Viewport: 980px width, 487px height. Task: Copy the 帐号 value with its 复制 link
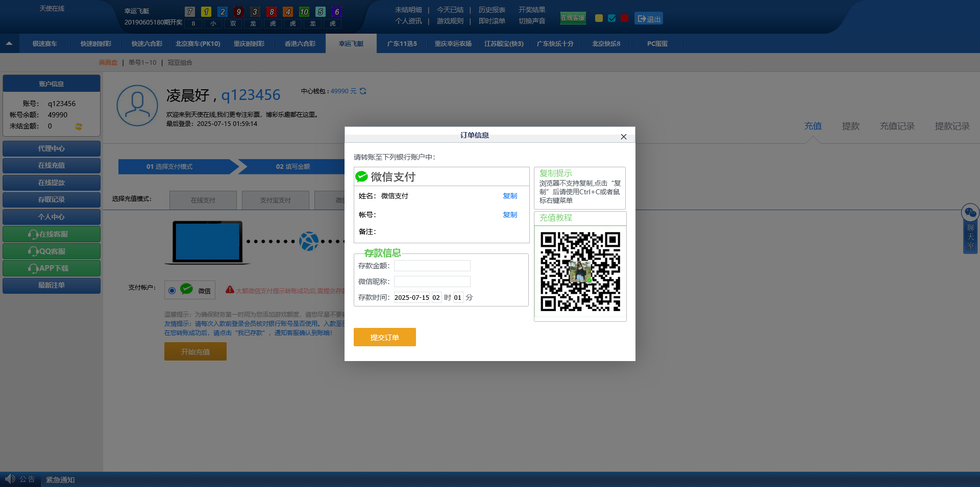click(510, 215)
